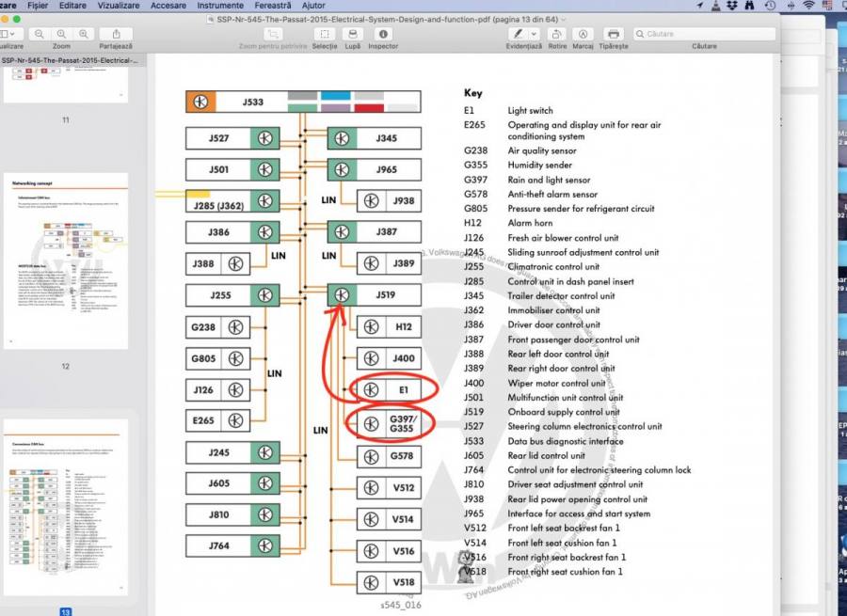This screenshot has width=847, height=616.
Task: Click the zoom in magnifier button
Action: pos(84,34)
